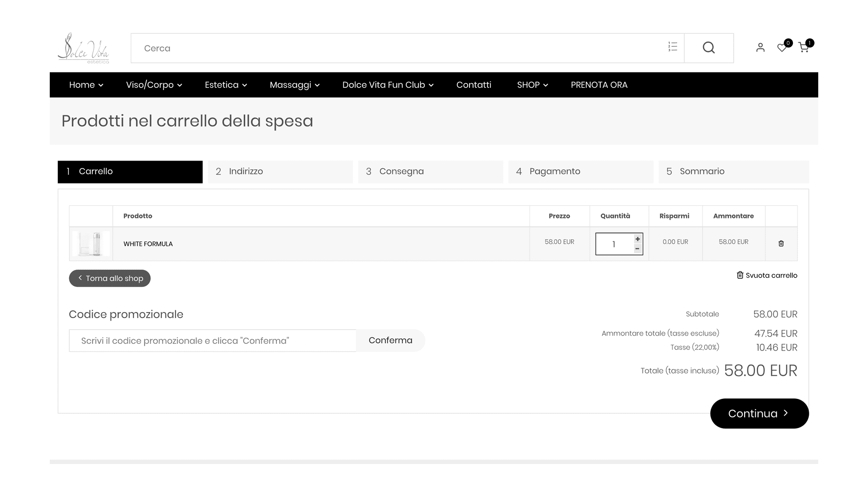Click the Continua button

click(759, 413)
